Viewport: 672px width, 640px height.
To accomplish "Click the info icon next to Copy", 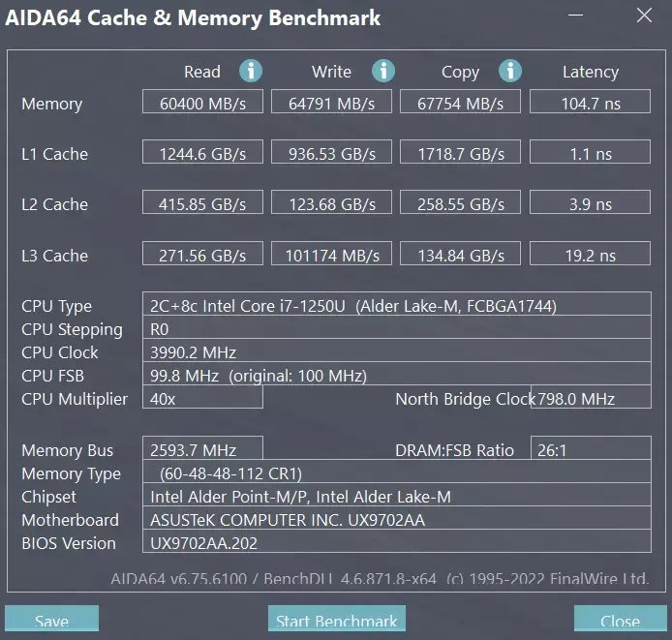I will [x=509, y=71].
